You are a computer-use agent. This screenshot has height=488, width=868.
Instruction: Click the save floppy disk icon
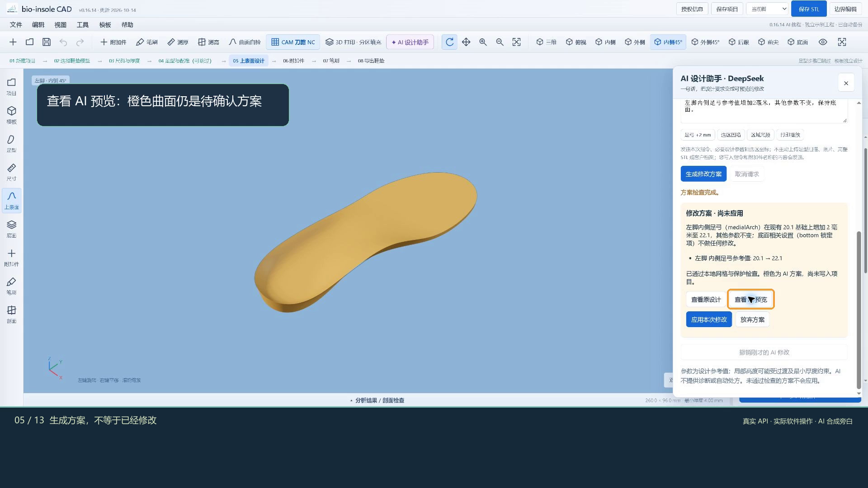click(46, 42)
